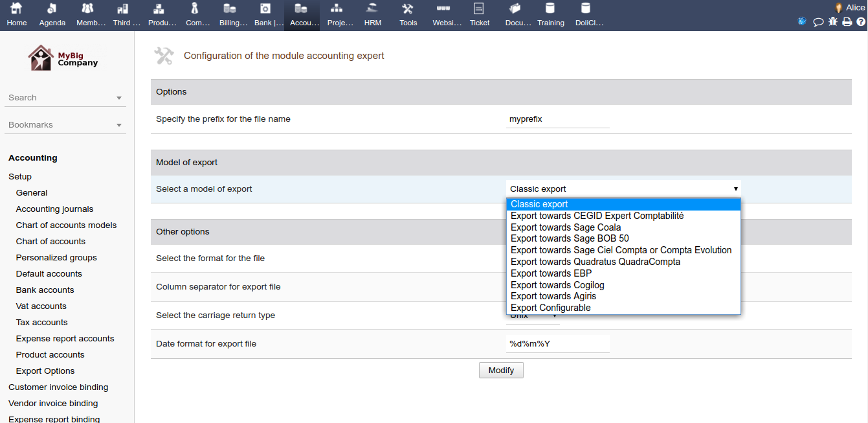Select Export towards Sage Coala option
868x423 pixels.
point(565,227)
